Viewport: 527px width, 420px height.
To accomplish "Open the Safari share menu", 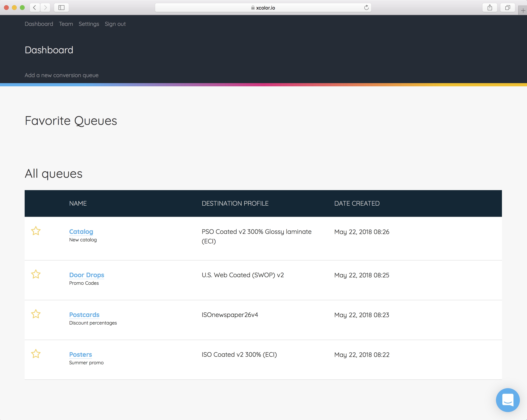I will (x=490, y=8).
